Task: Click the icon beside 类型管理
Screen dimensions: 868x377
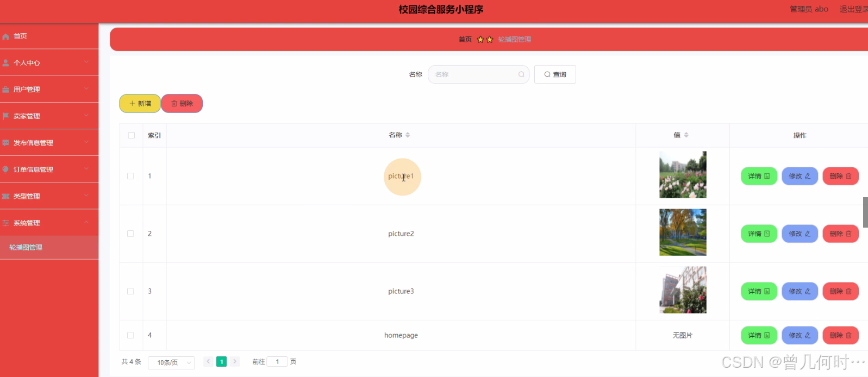Action: tap(5, 196)
